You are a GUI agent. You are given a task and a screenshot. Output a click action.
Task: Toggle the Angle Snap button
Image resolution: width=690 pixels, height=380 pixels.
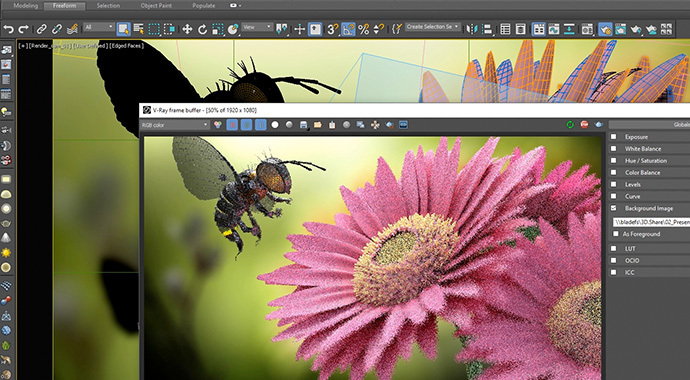pos(348,29)
